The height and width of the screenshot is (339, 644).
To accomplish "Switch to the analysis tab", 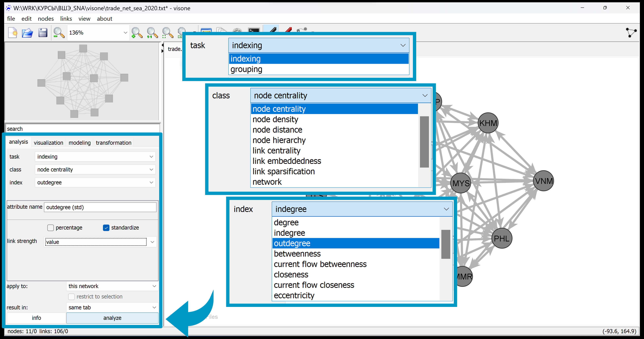I will [x=19, y=142].
